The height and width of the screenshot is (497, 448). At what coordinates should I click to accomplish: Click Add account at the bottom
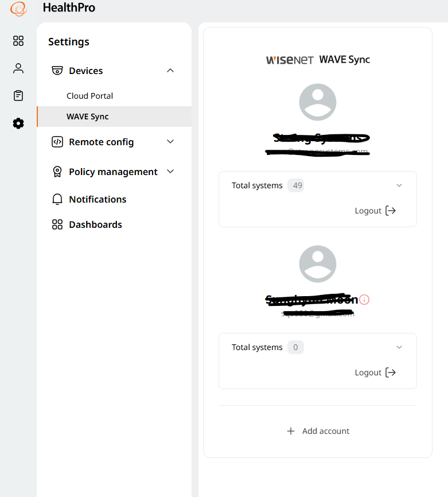pyautogui.click(x=317, y=431)
